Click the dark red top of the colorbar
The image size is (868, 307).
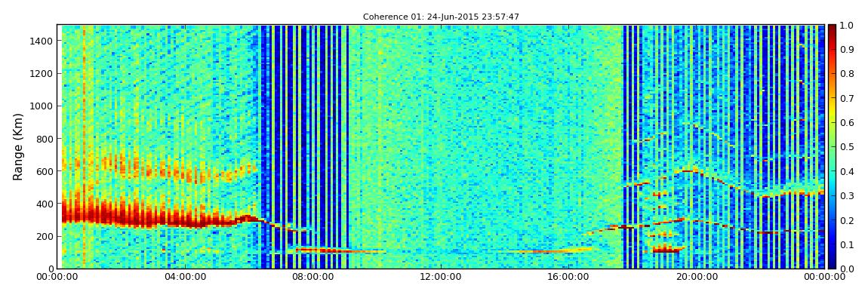[833, 30]
